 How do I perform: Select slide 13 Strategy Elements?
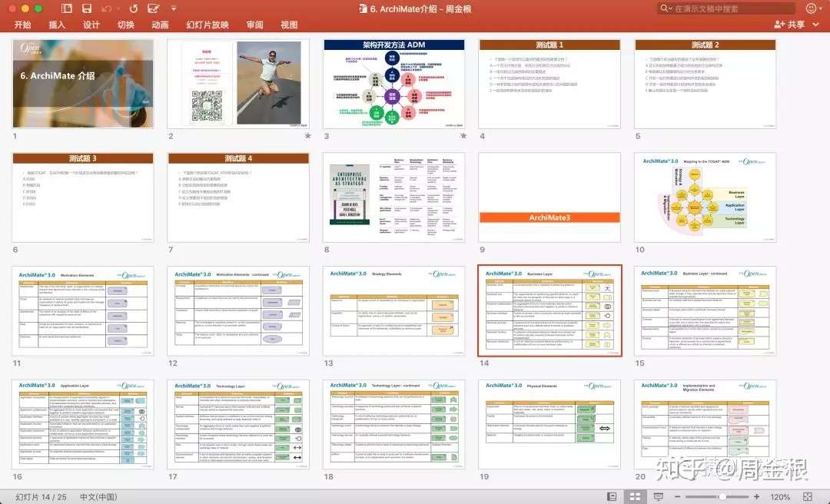393,310
